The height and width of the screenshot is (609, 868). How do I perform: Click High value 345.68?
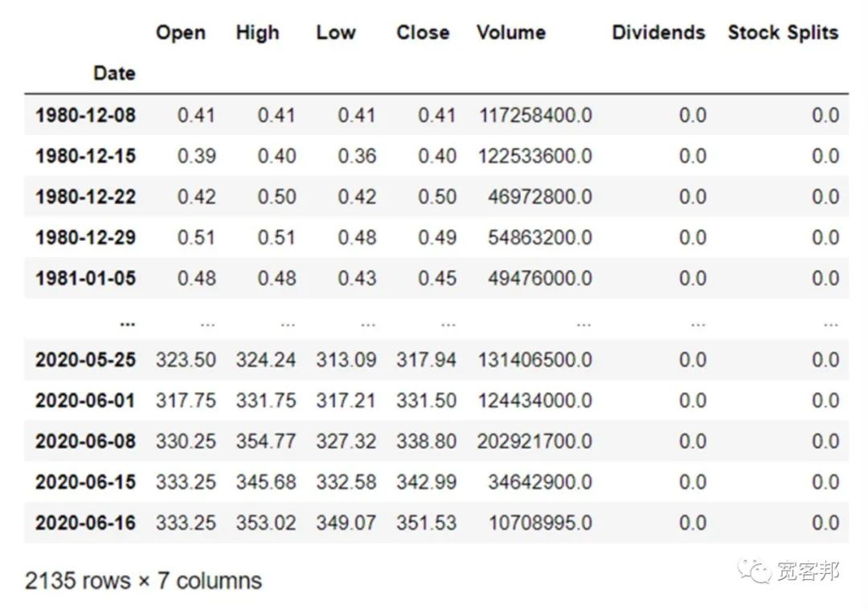(266, 482)
